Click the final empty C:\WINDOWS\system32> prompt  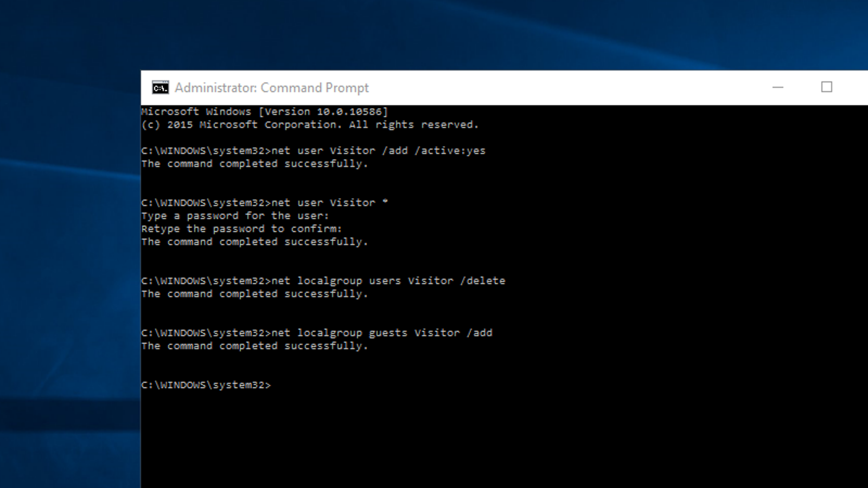(x=206, y=385)
